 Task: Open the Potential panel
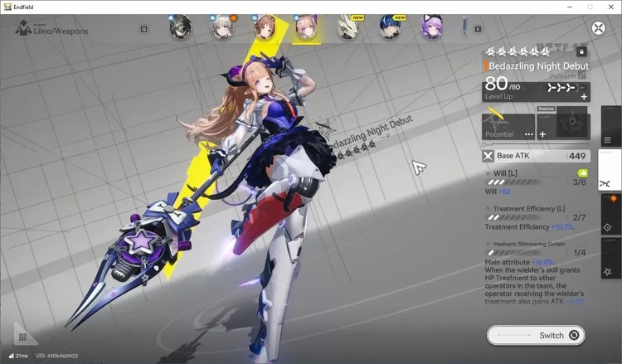coord(508,127)
